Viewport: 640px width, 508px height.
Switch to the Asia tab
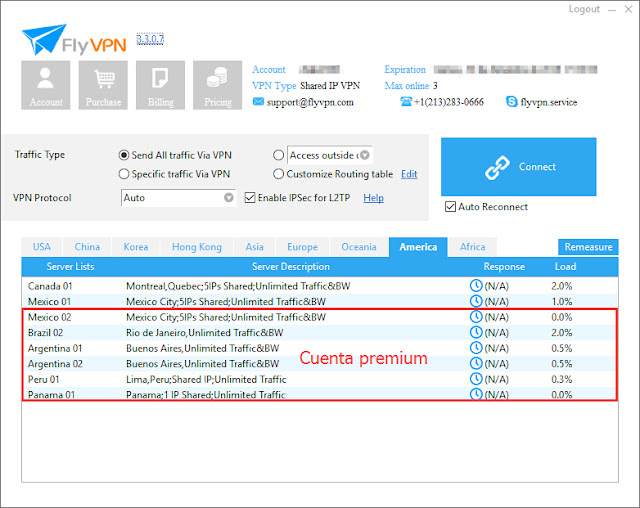pyautogui.click(x=254, y=247)
